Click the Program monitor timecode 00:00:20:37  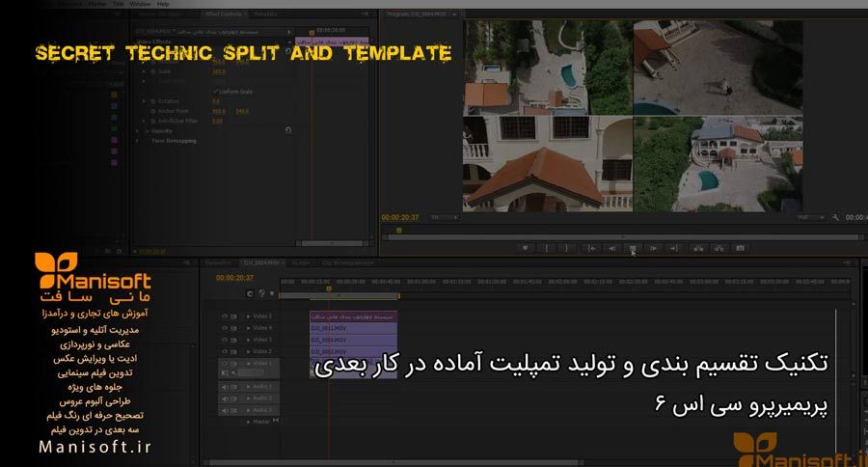click(399, 218)
